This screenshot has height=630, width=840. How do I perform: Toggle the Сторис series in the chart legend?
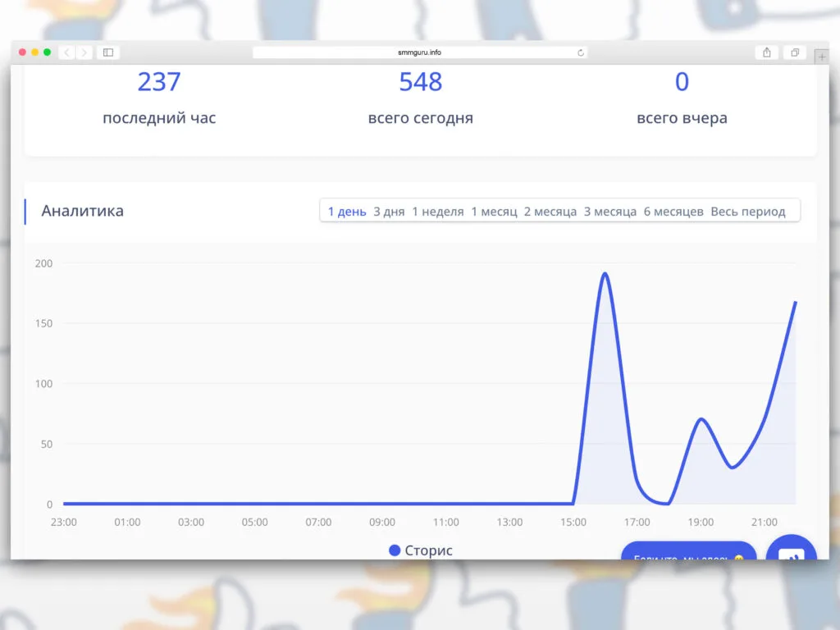pos(421,550)
